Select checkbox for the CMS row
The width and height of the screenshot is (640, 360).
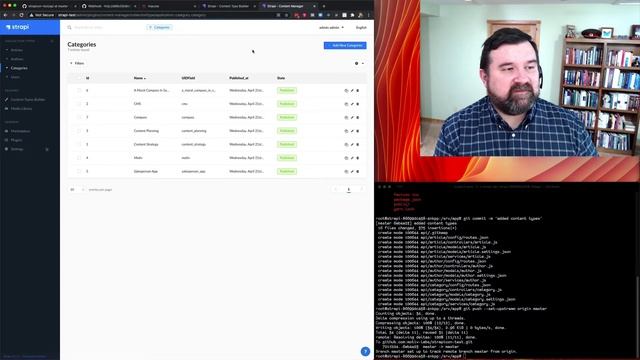point(79,104)
